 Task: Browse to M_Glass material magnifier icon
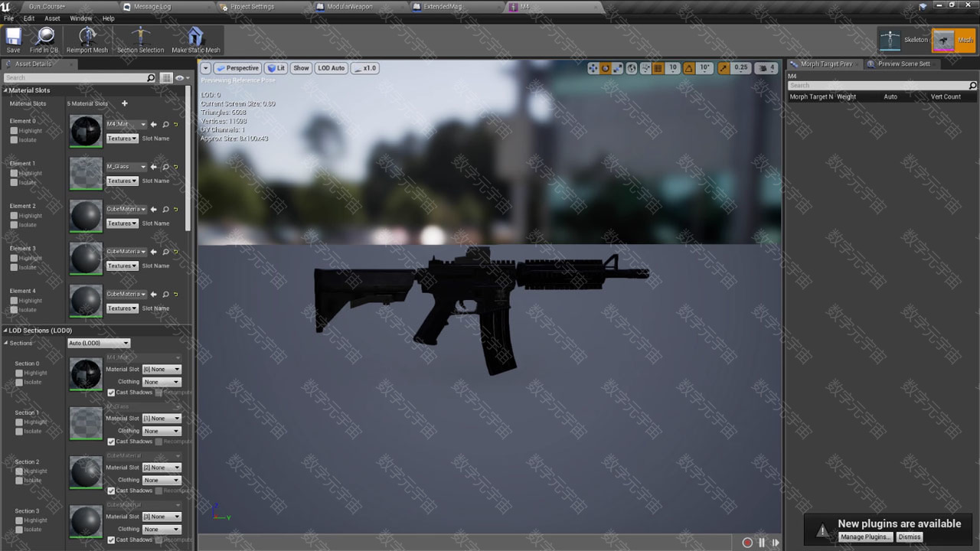click(x=165, y=167)
